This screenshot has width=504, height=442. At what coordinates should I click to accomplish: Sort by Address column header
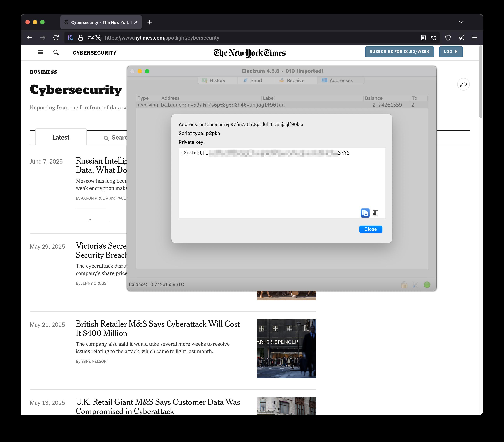tap(210, 98)
